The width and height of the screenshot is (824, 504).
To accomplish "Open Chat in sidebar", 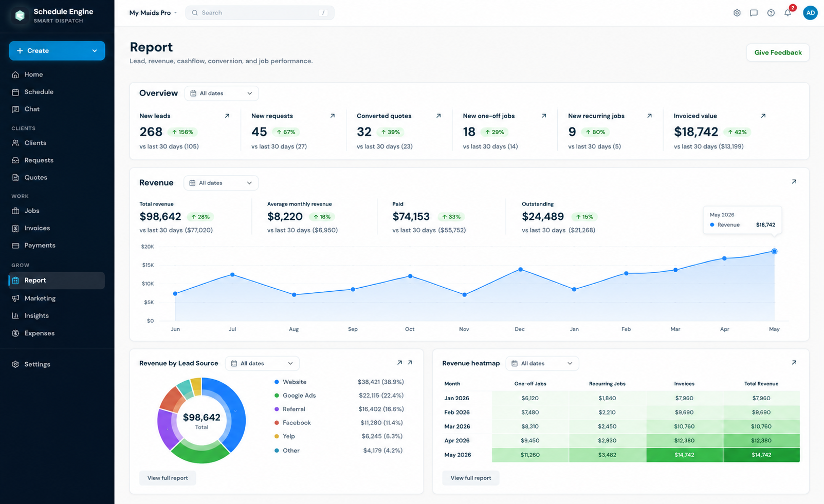I will coord(57,109).
